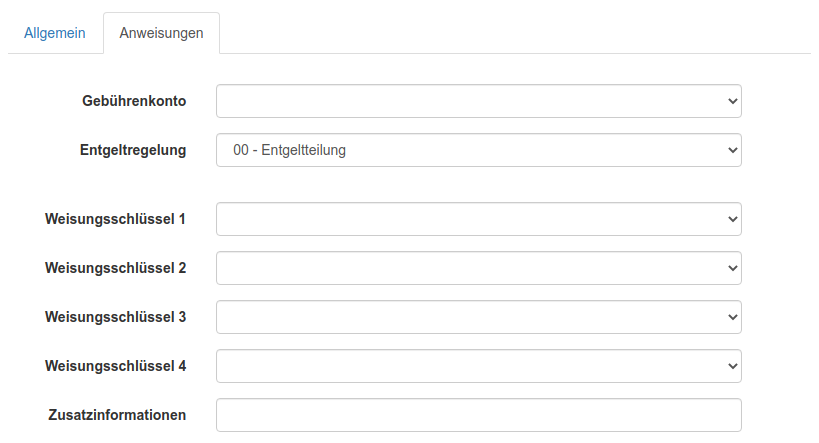
Task: Click the Entgeltregelung field label
Action: [133, 150]
